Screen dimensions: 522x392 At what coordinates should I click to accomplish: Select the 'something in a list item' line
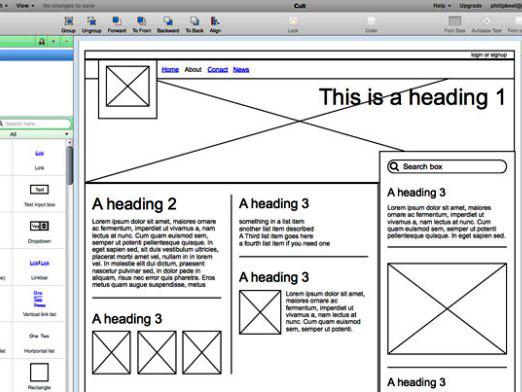[x=271, y=221]
